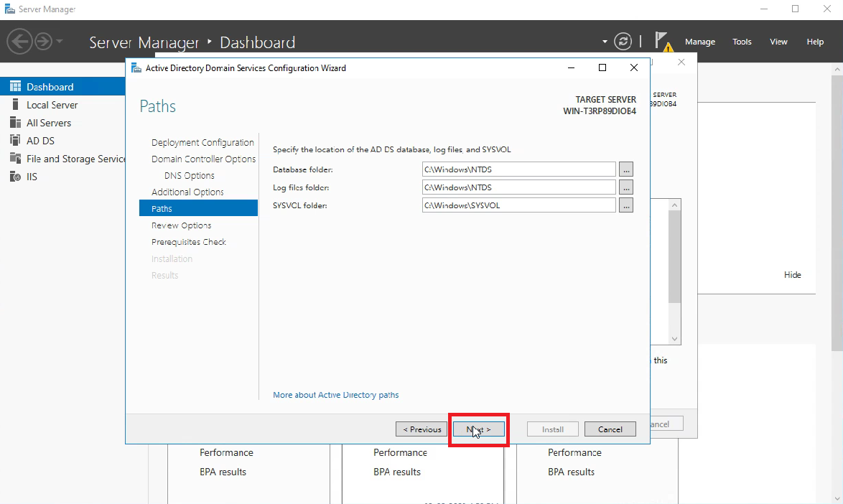
Task: Go back with the Previous button
Action: [421, 429]
